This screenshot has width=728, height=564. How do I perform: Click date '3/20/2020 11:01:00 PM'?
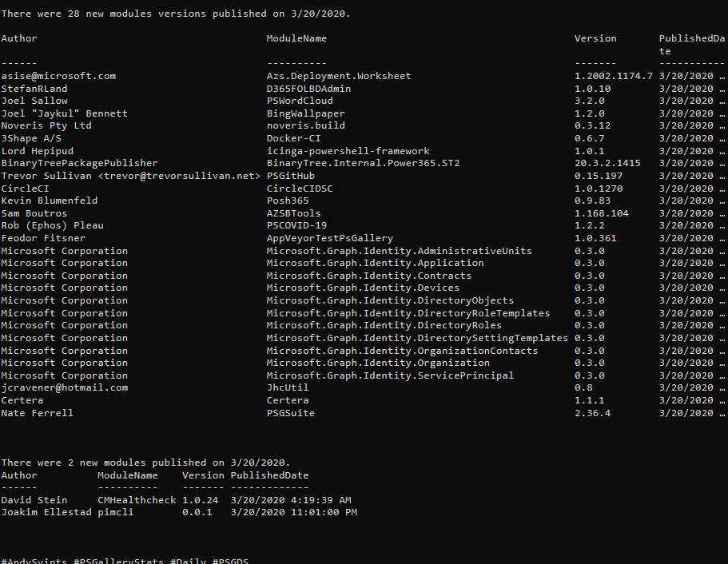(294, 513)
